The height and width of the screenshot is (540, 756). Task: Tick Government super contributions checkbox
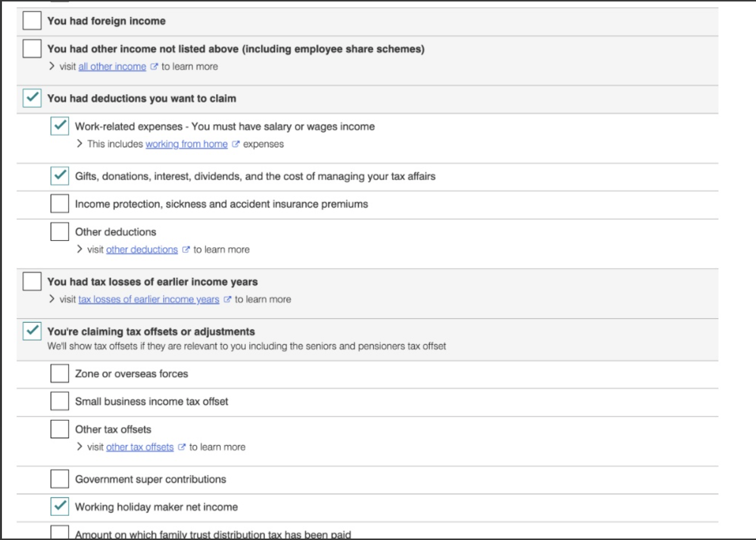coord(60,479)
